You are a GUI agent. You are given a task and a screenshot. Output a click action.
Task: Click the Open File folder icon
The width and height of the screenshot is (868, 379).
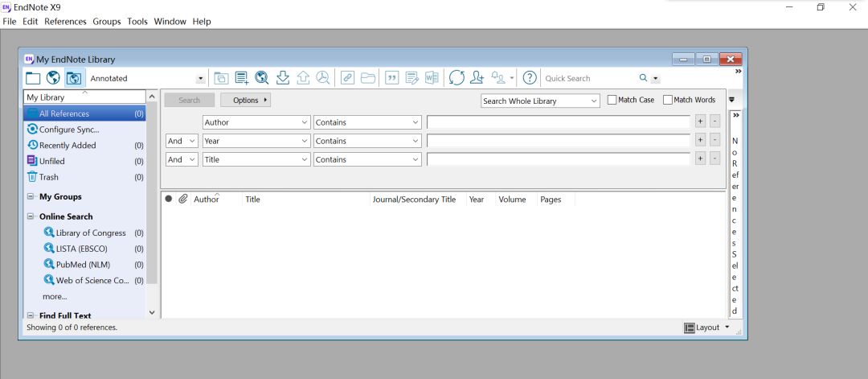[368, 78]
